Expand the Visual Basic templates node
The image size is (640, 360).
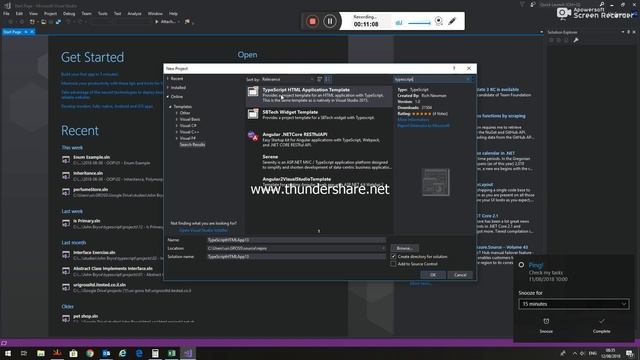177,119
